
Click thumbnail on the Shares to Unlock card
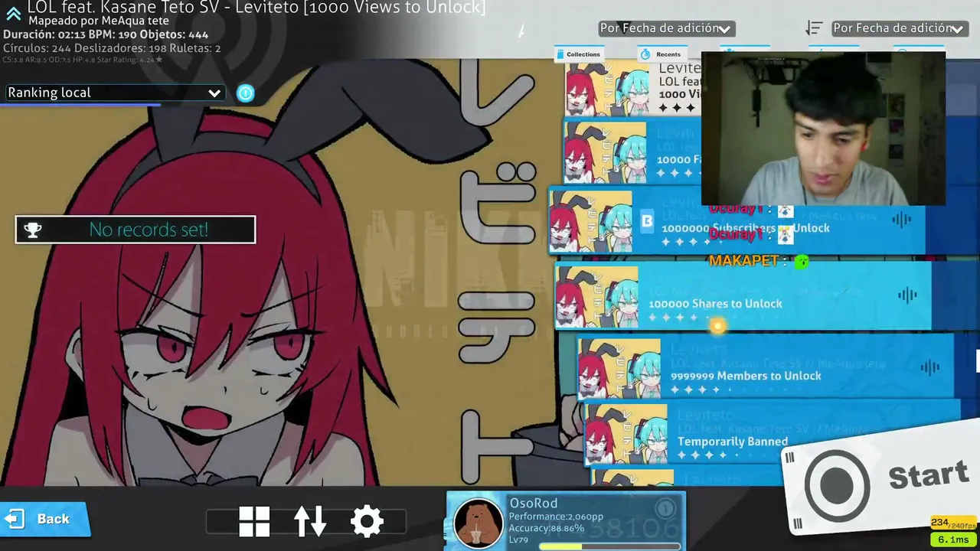pos(597,297)
